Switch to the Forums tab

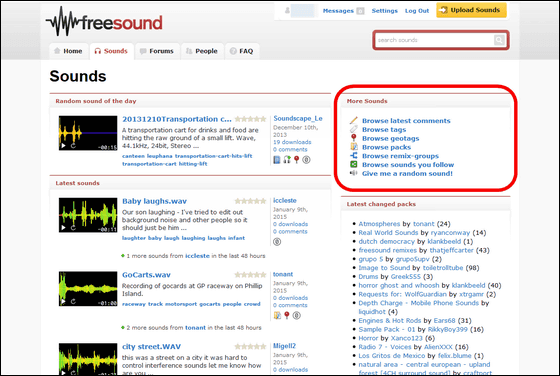[157, 51]
